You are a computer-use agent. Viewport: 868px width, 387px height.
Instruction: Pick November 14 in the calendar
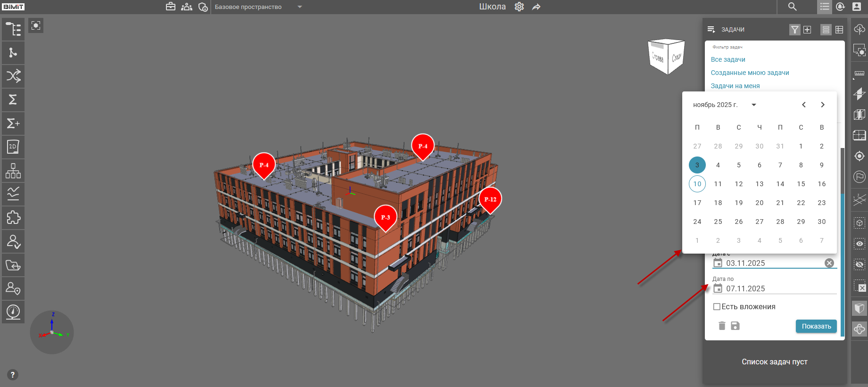pyautogui.click(x=780, y=184)
